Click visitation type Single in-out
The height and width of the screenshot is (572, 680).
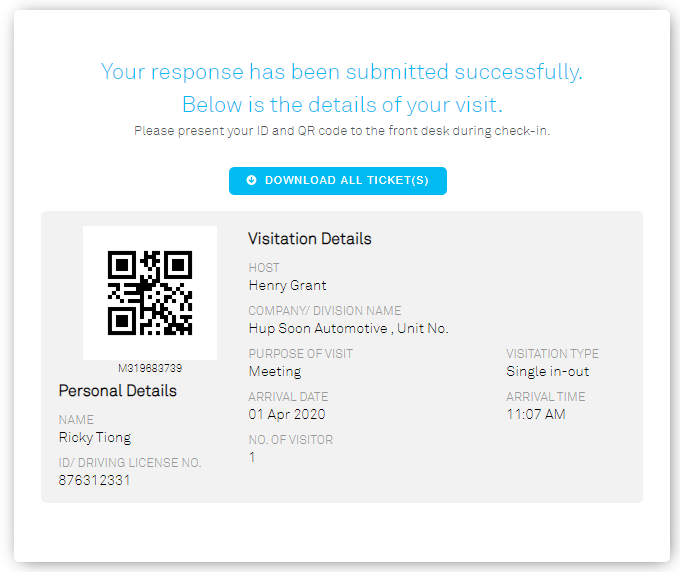[547, 372]
